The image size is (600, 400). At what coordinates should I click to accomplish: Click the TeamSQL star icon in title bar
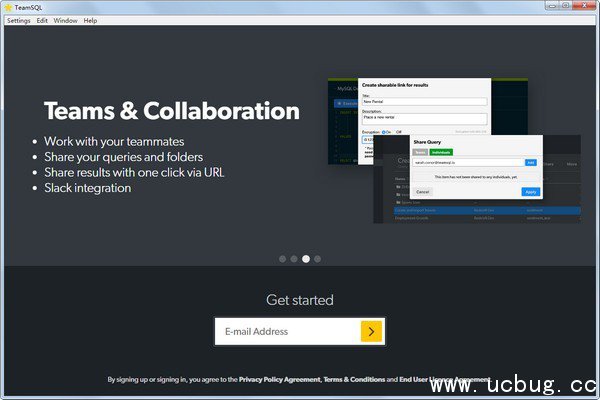click(x=7, y=6)
